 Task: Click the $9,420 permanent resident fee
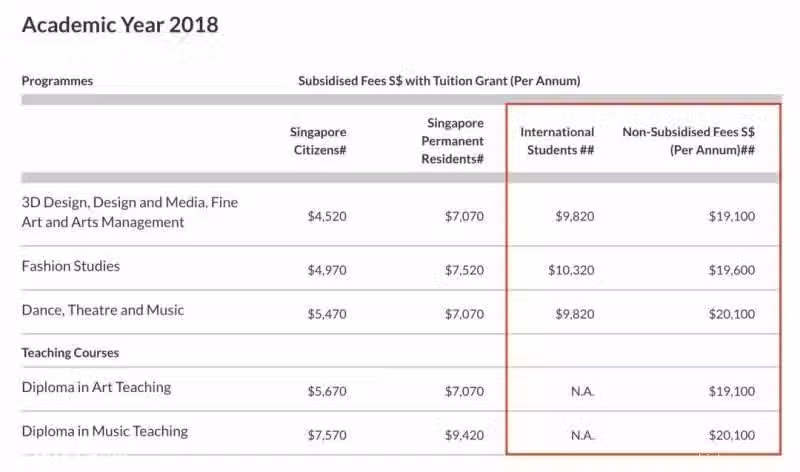tap(464, 435)
